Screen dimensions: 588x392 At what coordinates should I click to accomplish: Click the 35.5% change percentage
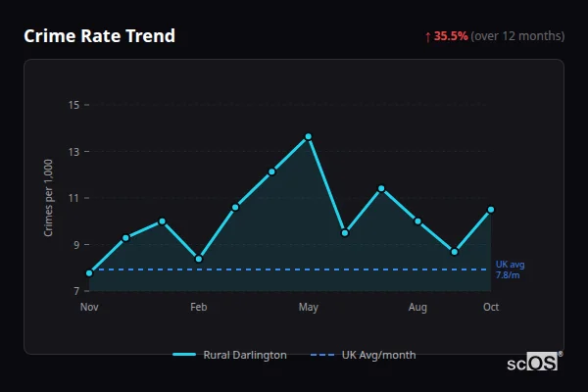(x=451, y=36)
